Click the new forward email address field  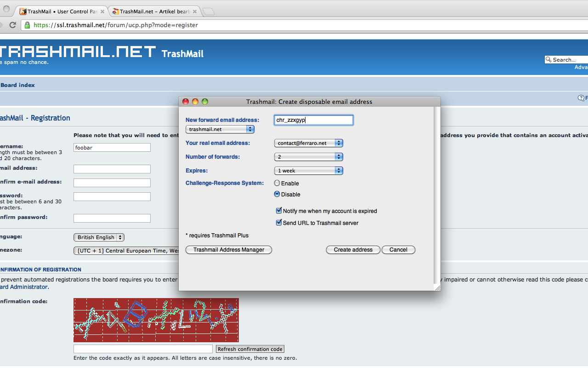tap(313, 120)
